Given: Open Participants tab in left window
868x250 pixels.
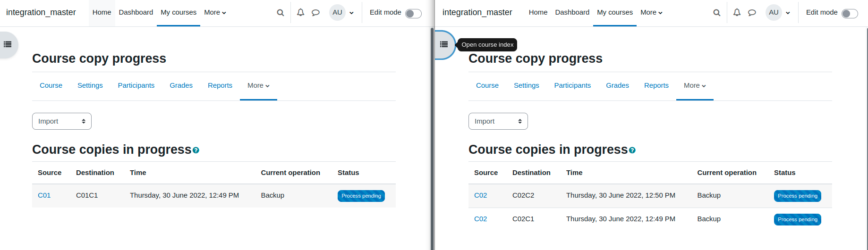Looking at the screenshot, I should click(136, 86).
